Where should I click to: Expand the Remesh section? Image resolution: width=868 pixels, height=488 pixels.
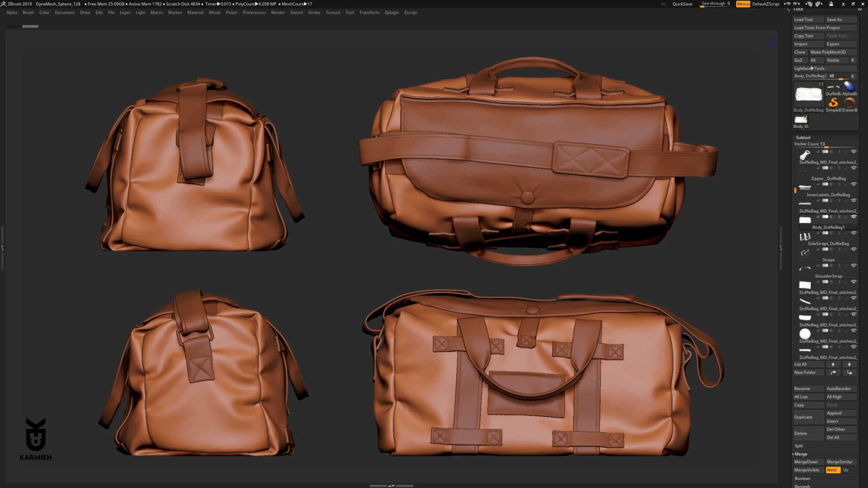click(x=803, y=486)
